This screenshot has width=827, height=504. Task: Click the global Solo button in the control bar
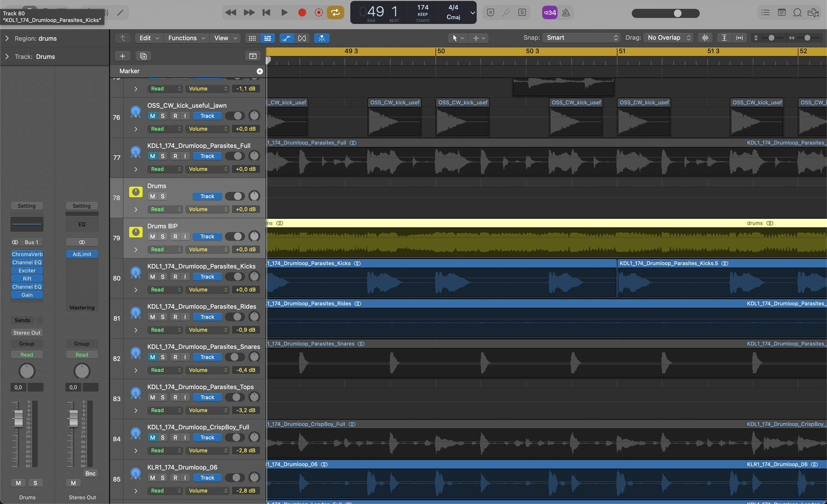point(522,12)
